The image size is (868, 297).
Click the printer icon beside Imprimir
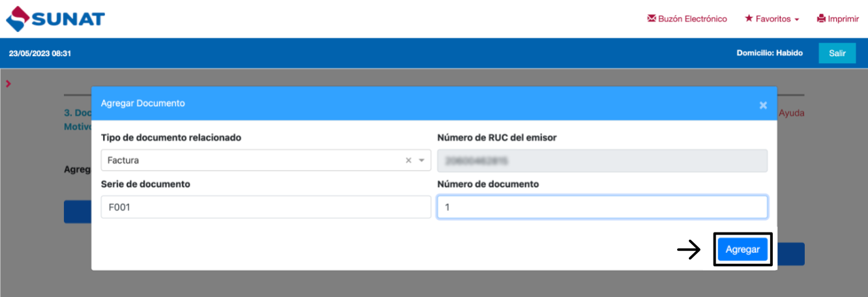(821, 19)
